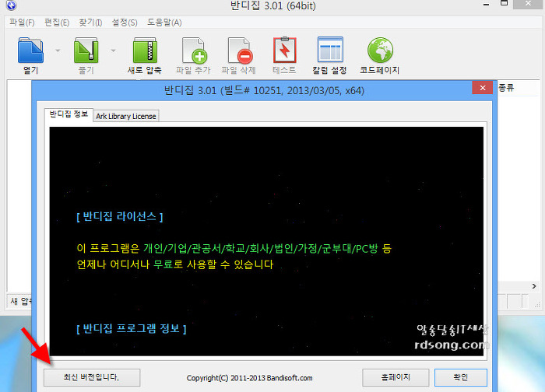The image size is (545, 392).
Task: Select the 코드페이지 (Code Page) globe icon
Action: coord(379,51)
